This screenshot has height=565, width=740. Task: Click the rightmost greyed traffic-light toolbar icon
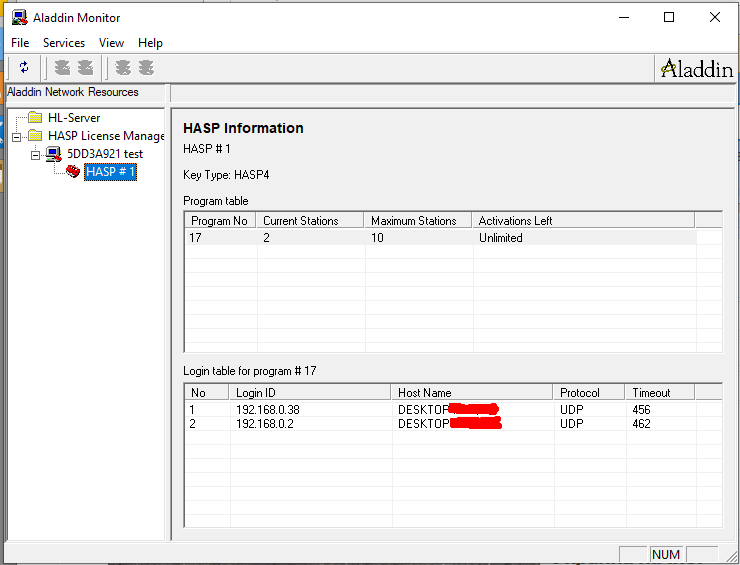(146, 68)
